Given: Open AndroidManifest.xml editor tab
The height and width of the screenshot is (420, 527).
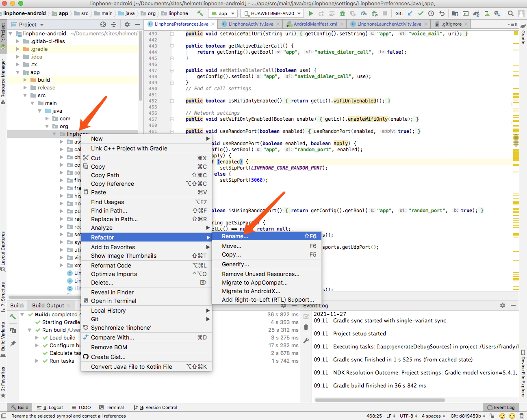Looking at the screenshot, I should click(315, 24).
